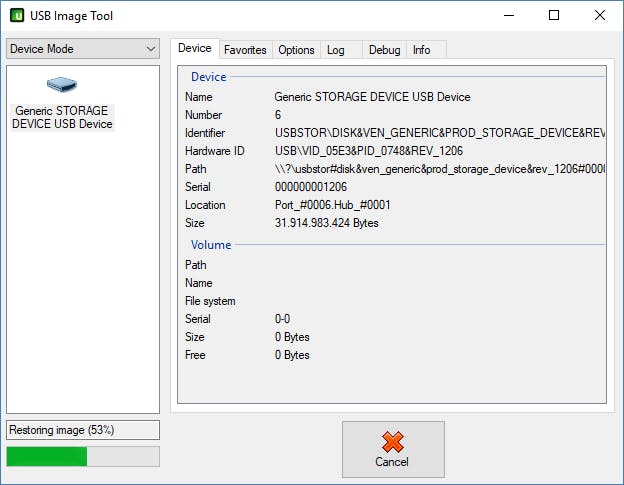The height and width of the screenshot is (485, 624).
Task: Click the volume Serial value '0-0'
Action: pyautogui.click(x=282, y=319)
